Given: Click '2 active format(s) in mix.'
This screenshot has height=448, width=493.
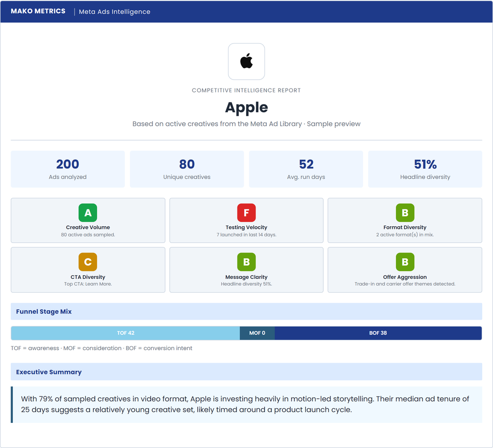Looking at the screenshot, I should tap(405, 235).
